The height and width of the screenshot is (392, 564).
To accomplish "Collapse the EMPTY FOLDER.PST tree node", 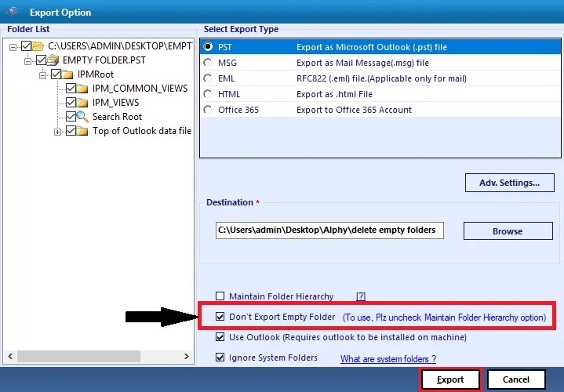I will [27, 61].
